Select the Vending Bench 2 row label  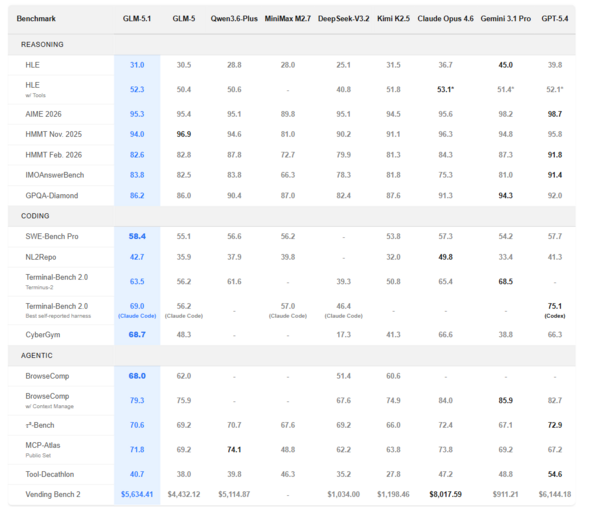(53, 494)
